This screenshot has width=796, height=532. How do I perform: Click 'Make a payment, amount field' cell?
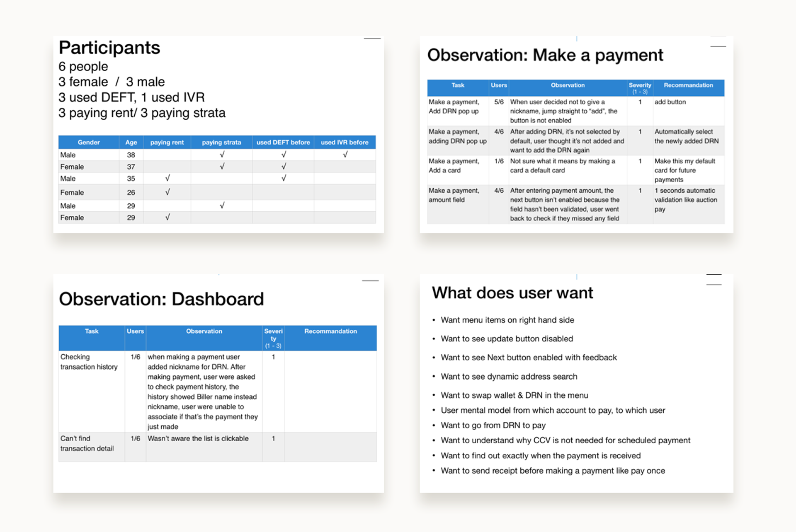tap(458, 204)
